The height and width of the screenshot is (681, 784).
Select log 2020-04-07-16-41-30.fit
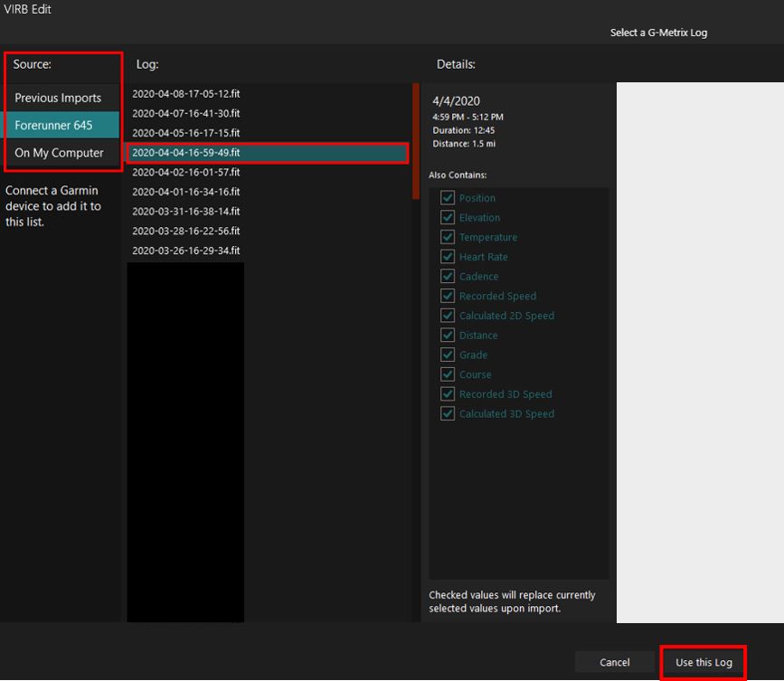point(269,114)
